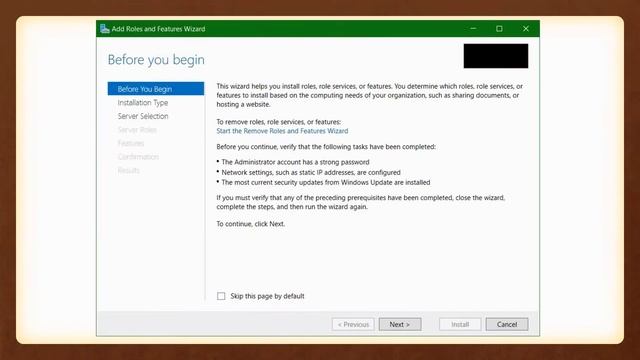The height and width of the screenshot is (360, 640).
Task: Maximize the wizard window
Action: point(499,29)
